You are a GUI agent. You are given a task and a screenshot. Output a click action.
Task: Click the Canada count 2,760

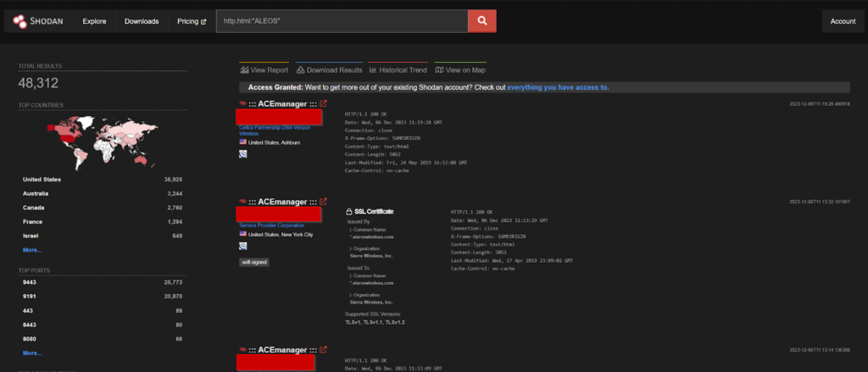point(175,208)
